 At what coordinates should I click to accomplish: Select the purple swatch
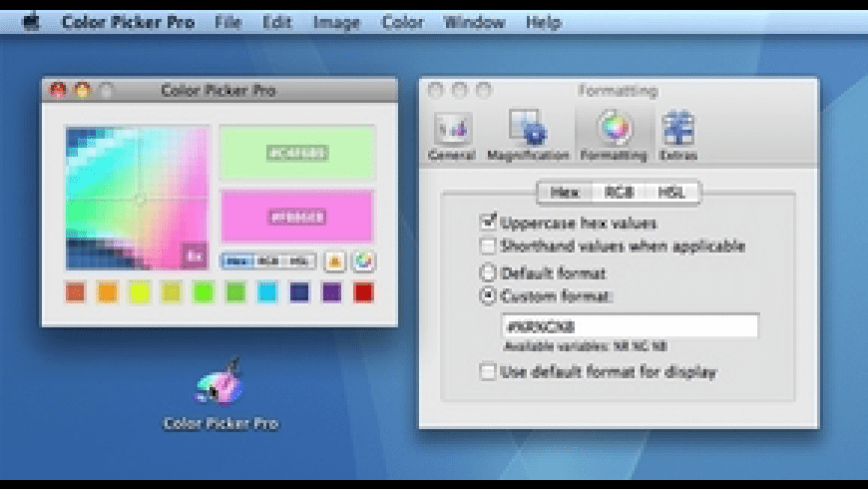(331, 292)
